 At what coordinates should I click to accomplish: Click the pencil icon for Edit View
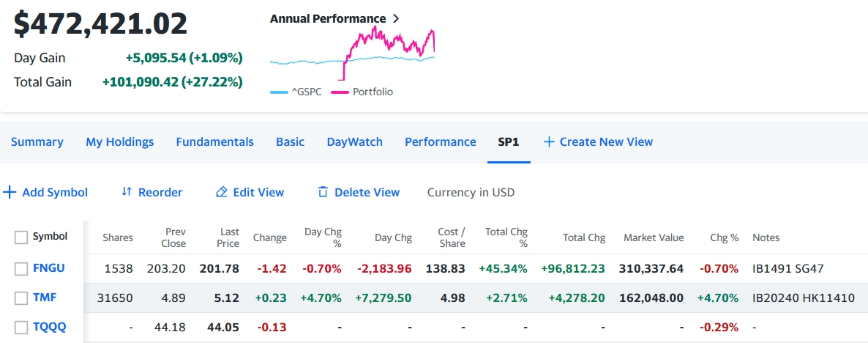point(222,192)
